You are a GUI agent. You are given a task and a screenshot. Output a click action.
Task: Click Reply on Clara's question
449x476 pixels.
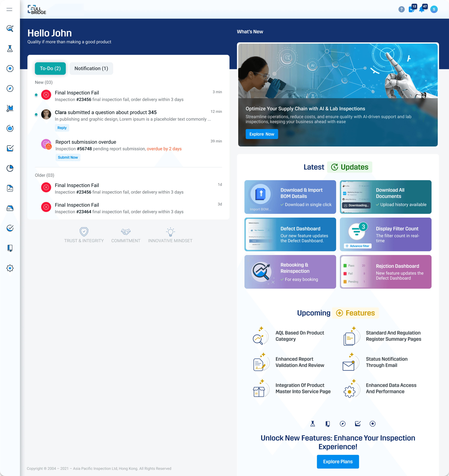[x=62, y=128]
